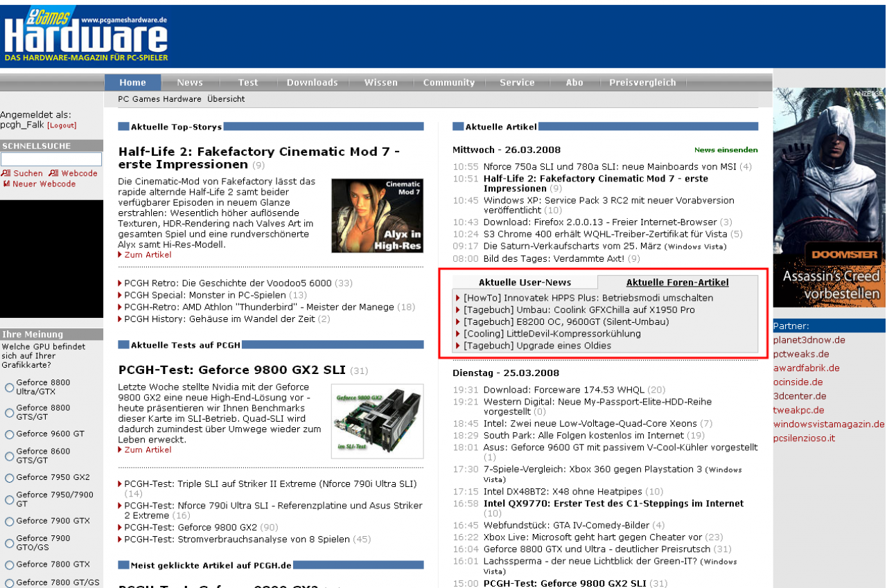This screenshot has width=887, height=588.
Task: Click into the Schnellsuche input field
Action: [x=51, y=159]
